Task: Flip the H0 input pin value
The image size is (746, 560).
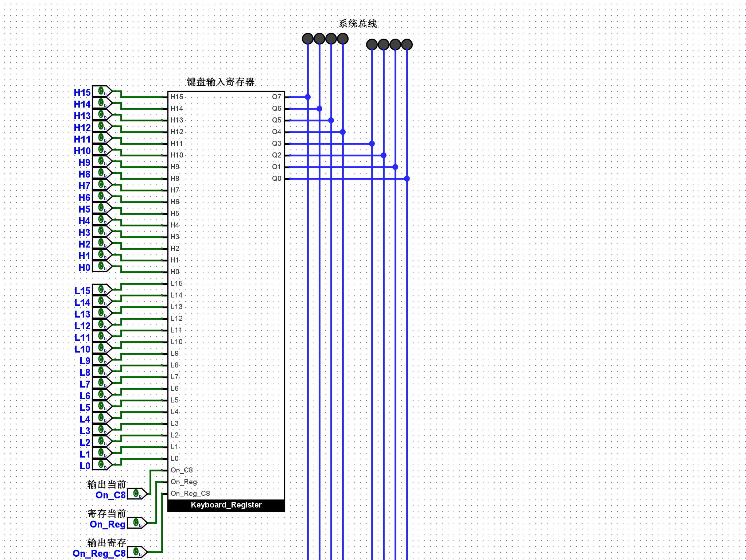Action: pyautogui.click(x=102, y=266)
